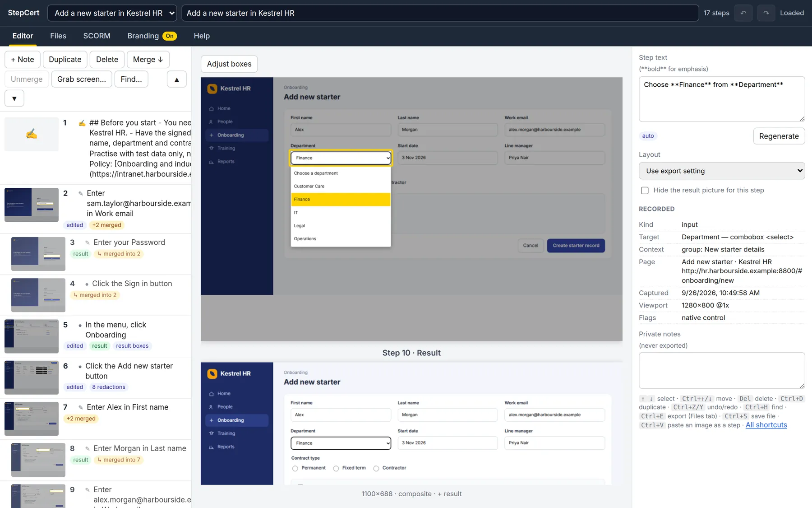Open the SCORM tab
Screen dimensions: 812x508
[97, 36]
